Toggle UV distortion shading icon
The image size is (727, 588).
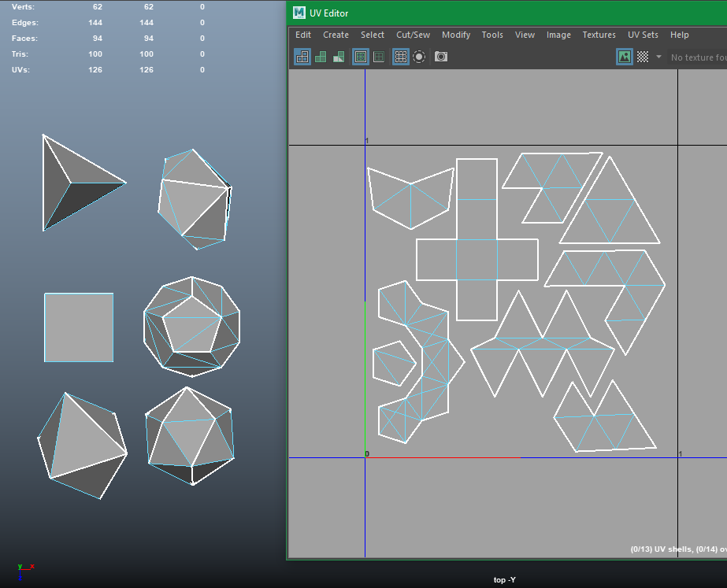(x=339, y=57)
